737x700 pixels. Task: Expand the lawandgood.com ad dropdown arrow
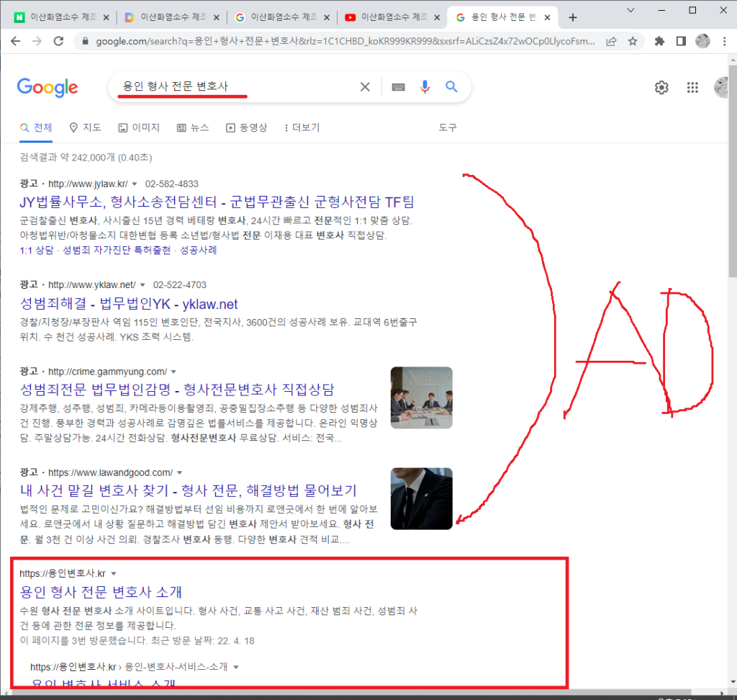(179, 472)
